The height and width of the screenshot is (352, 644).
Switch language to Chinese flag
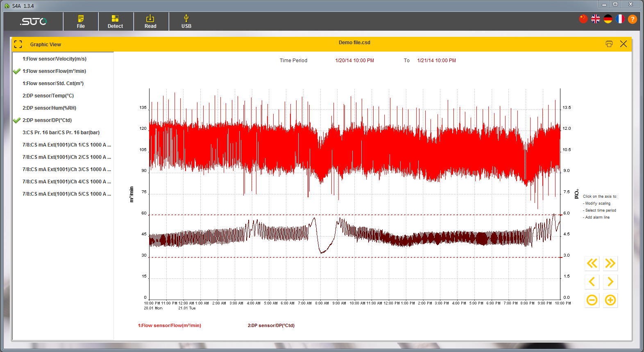point(583,19)
